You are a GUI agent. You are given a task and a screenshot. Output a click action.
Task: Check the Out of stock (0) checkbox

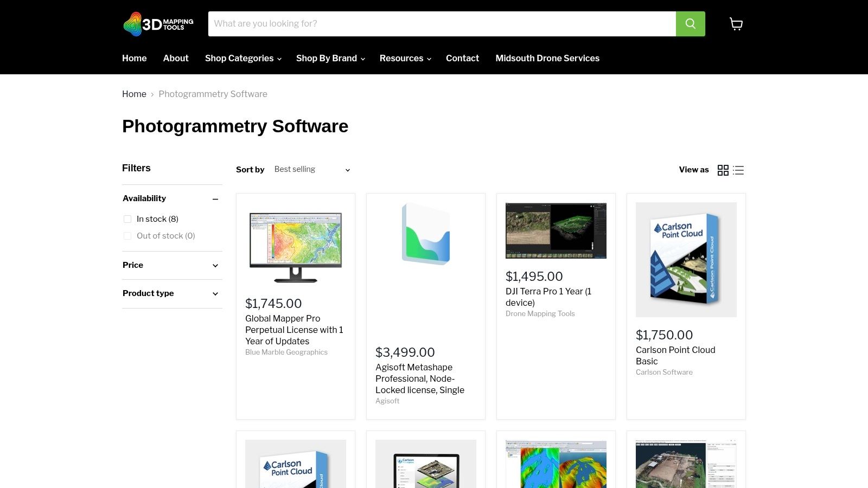[127, 236]
